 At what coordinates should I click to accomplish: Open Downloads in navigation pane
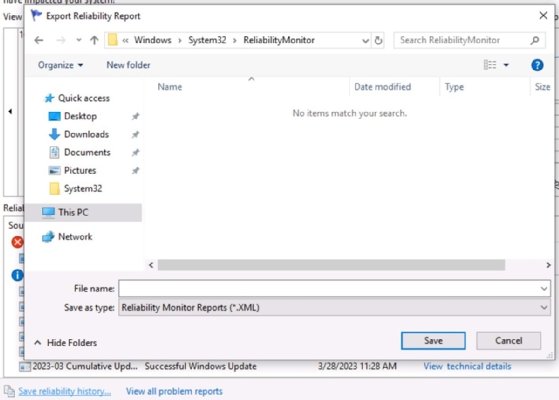coord(86,134)
